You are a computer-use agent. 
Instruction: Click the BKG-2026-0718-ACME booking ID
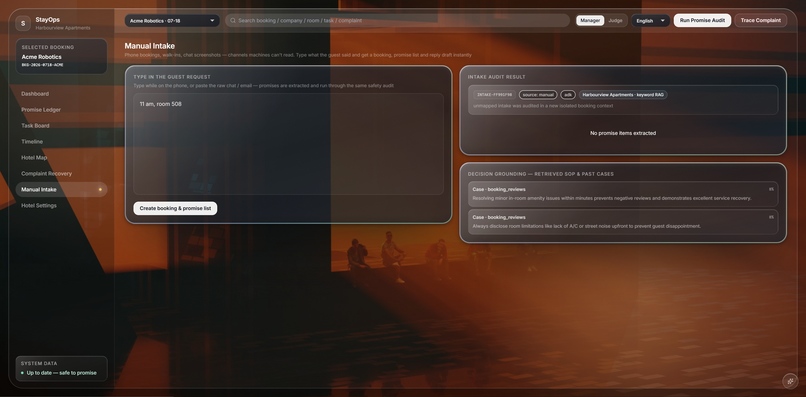click(x=43, y=65)
